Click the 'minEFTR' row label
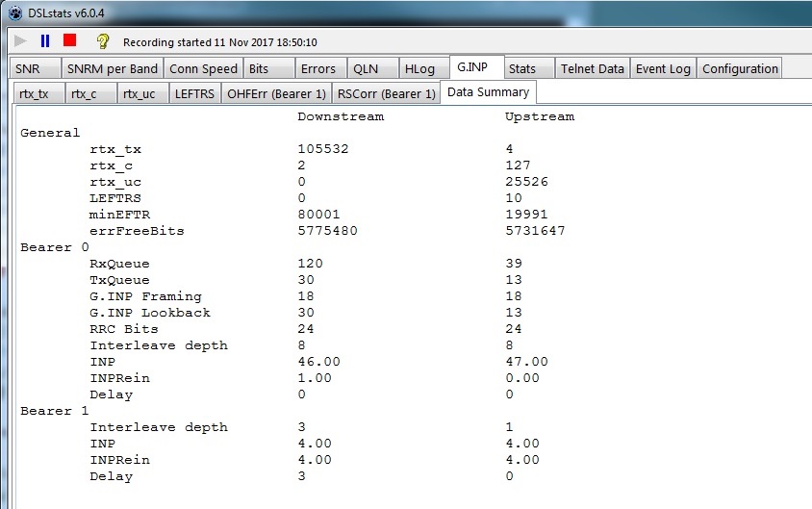Screen dimensions: 812x509 pyautogui.click(x=119, y=215)
